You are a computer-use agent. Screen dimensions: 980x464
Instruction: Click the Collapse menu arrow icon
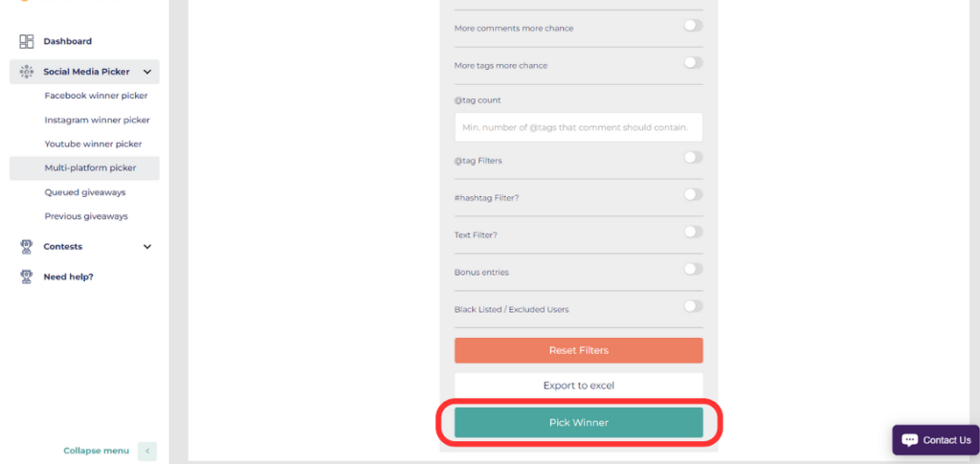(x=146, y=451)
